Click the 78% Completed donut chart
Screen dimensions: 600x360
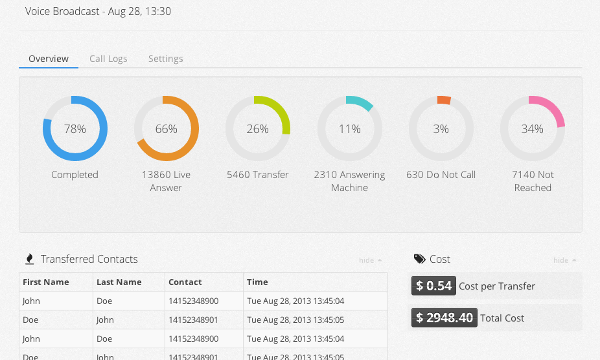click(75, 128)
